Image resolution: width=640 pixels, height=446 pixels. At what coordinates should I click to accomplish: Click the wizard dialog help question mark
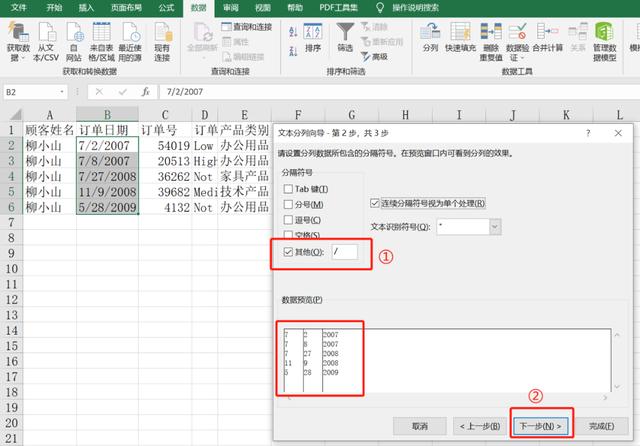[x=588, y=133]
